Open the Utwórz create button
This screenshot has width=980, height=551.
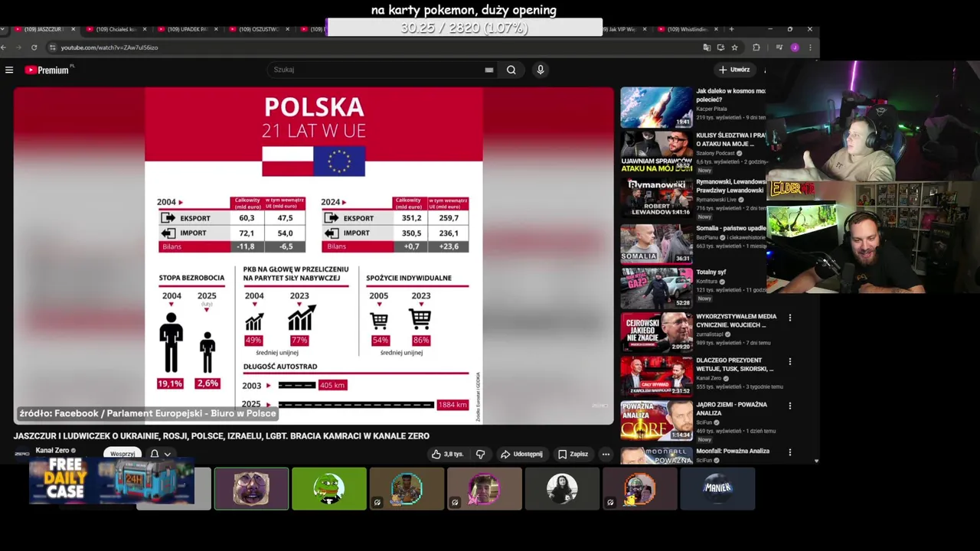coord(734,70)
